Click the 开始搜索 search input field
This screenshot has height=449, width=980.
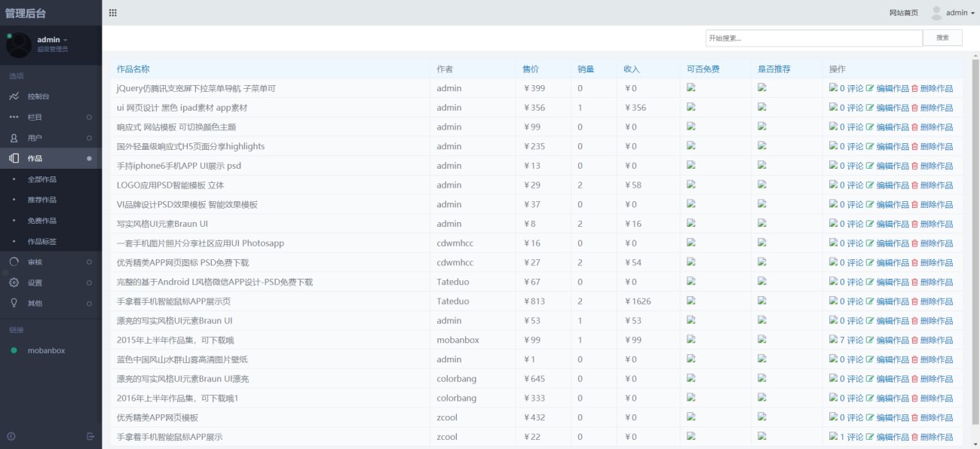pos(813,38)
